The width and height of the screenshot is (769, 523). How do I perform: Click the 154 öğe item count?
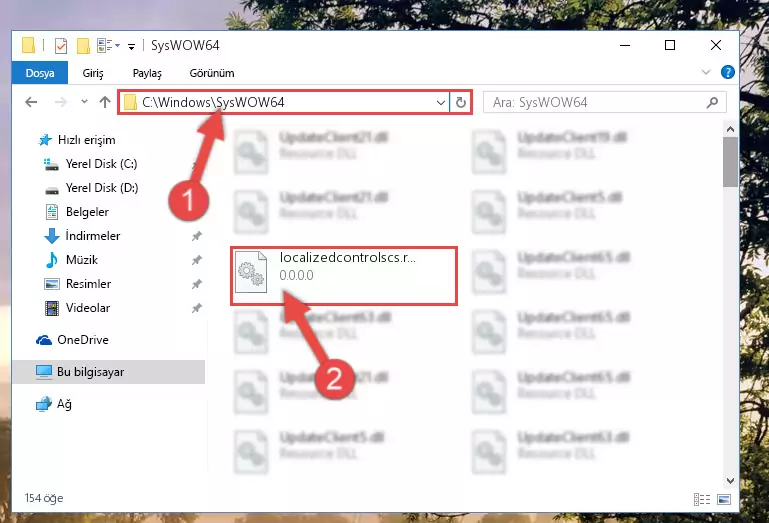click(44, 498)
